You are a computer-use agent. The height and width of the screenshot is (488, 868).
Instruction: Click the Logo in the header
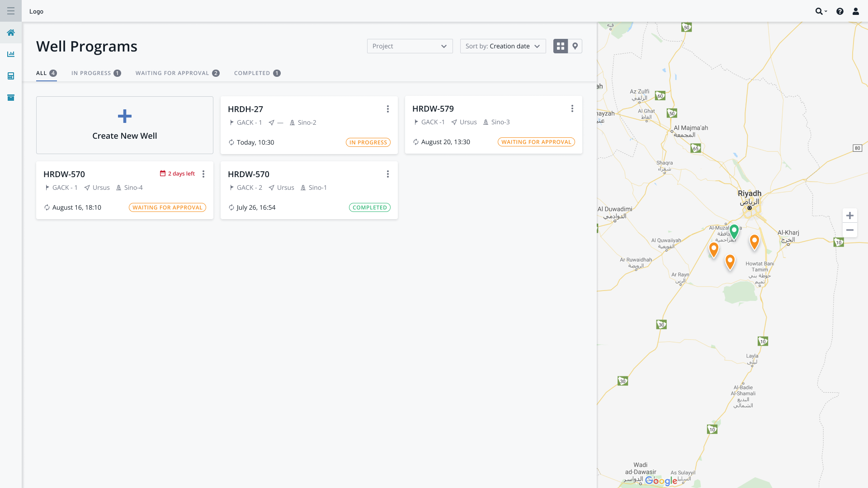point(37,11)
